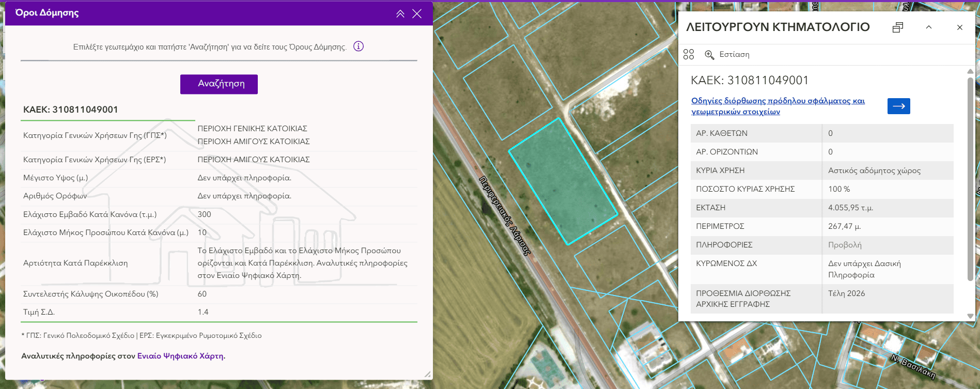Dock the ΛΕΙΤΟΥΡΓΟΥΝ ΚΤΗΜΑΤΟΛΟΓΙΟ popup
980x389 pixels.
(898, 27)
